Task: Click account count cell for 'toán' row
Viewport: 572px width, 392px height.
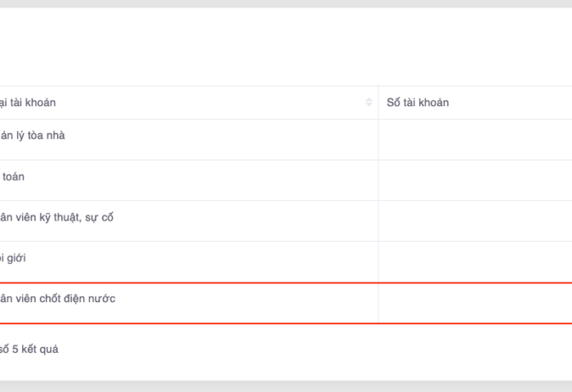Action: click(x=474, y=180)
